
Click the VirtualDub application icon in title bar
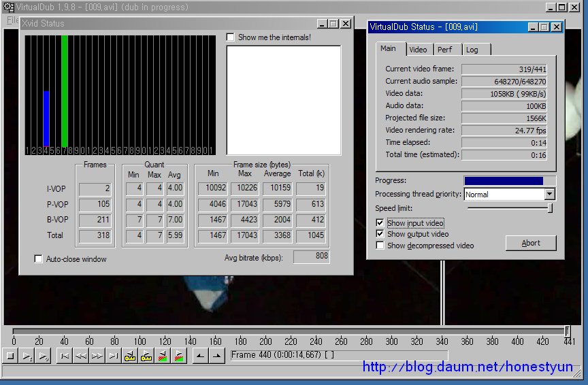pos(8,7)
